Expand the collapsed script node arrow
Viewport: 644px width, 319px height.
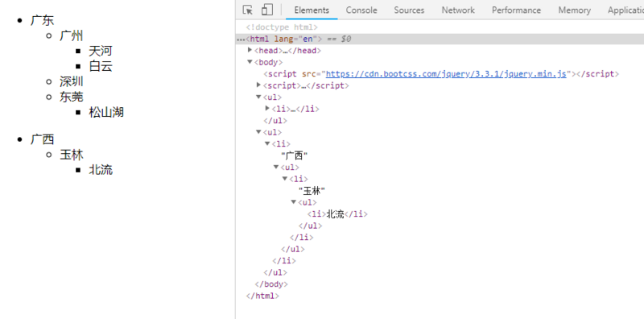258,85
